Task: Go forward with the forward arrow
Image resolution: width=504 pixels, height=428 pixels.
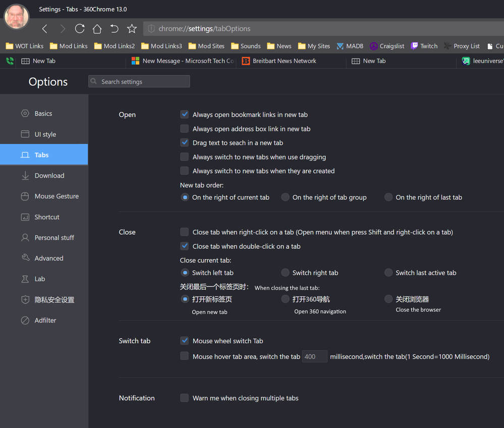Action: pyautogui.click(x=63, y=29)
